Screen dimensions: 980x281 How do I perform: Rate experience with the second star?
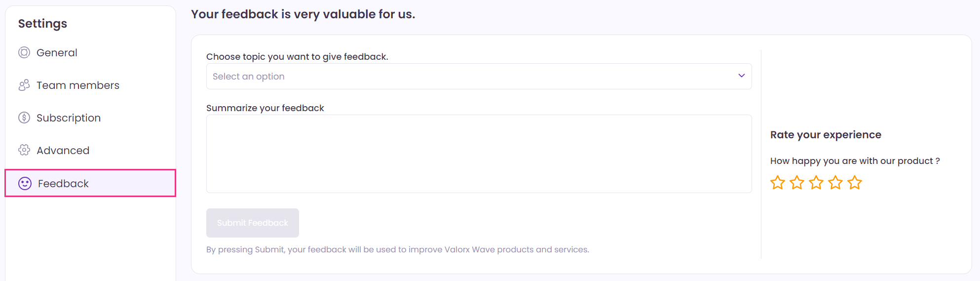click(x=797, y=182)
